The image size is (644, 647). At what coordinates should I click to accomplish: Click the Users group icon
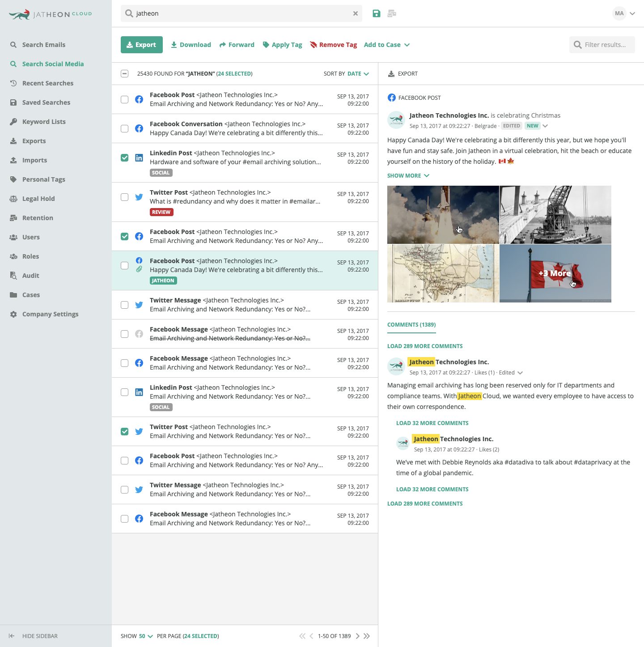(x=13, y=237)
